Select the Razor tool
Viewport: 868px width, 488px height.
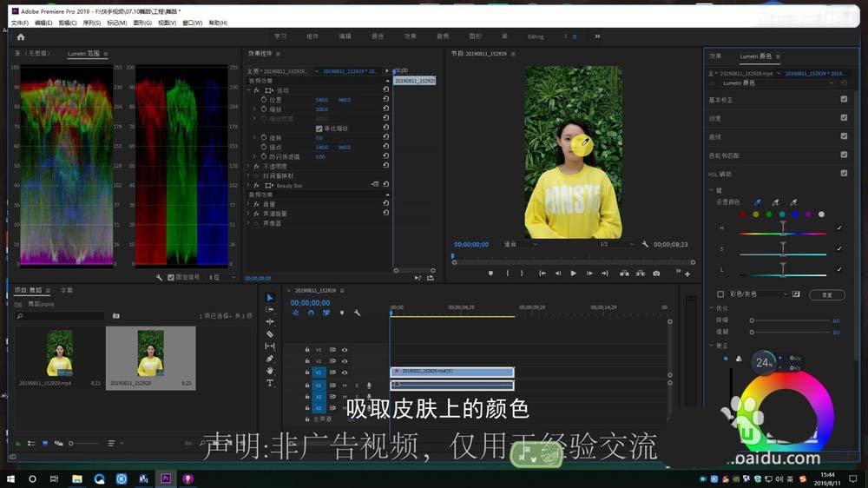tap(270, 334)
